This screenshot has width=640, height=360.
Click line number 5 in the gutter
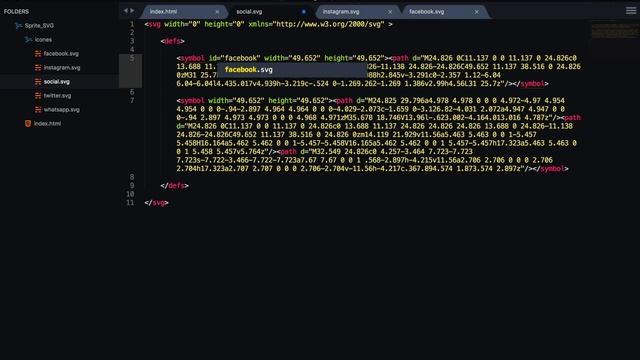[132, 58]
